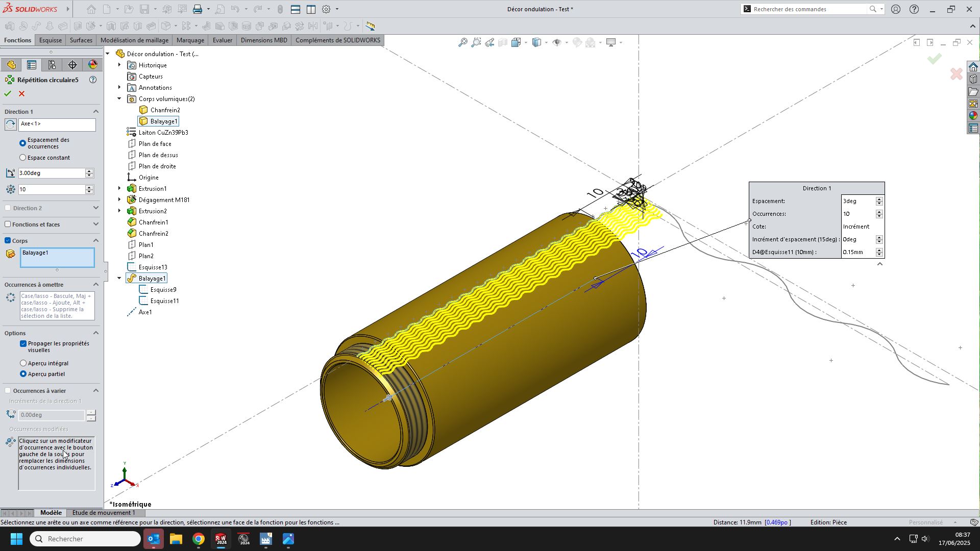This screenshot has height=551, width=980.
Task: Cancel the pattern with the red X
Action: click(x=22, y=94)
